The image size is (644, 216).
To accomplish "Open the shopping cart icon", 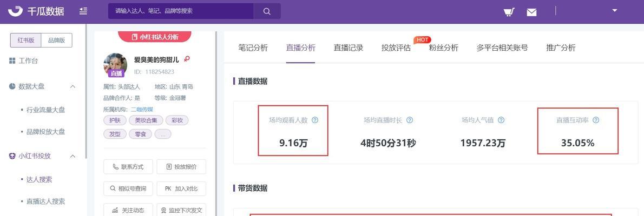I will pyautogui.click(x=509, y=12).
